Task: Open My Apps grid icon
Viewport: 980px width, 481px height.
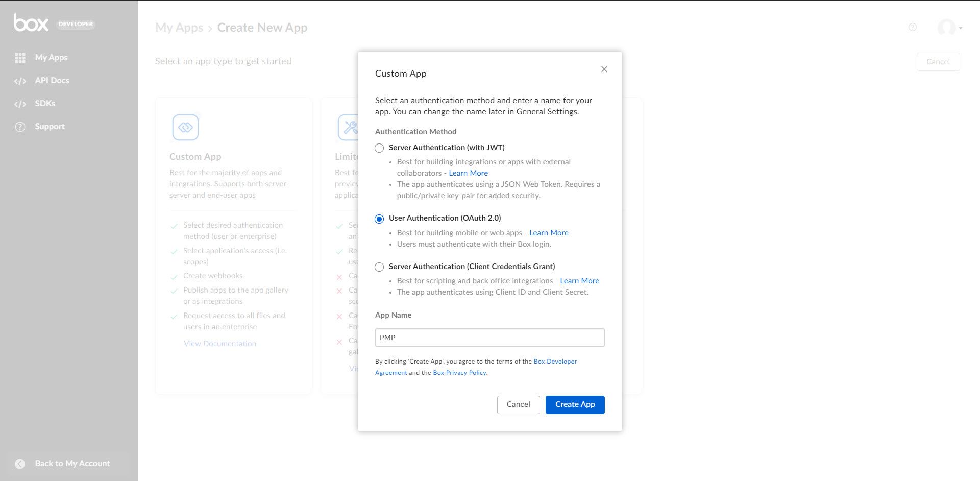Action: pos(20,58)
